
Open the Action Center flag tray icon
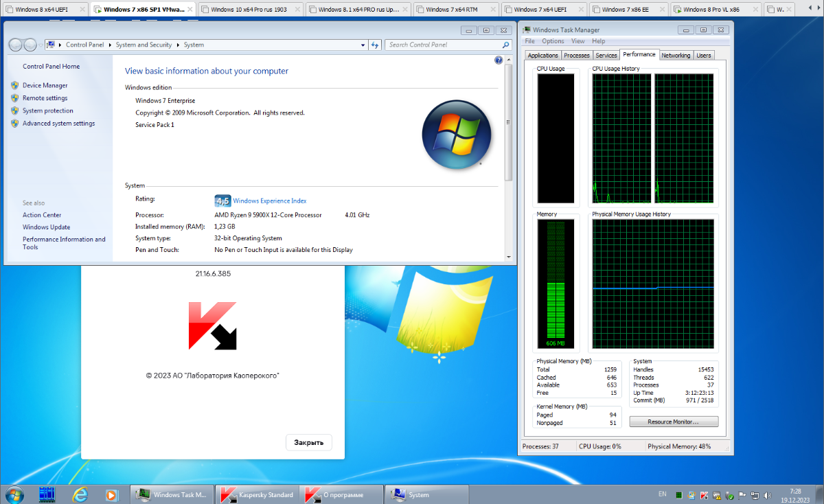pyautogui.click(x=742, y=494)
